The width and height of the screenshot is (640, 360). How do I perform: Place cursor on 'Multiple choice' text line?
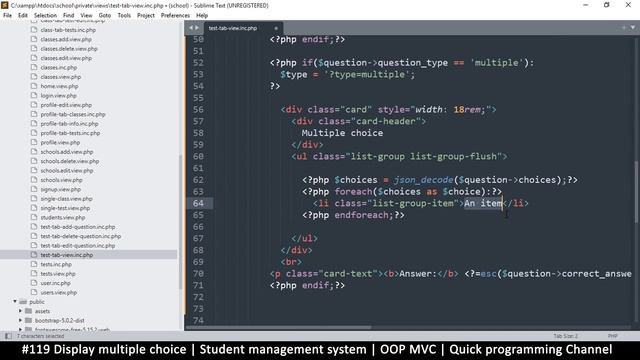pos(342,133)
